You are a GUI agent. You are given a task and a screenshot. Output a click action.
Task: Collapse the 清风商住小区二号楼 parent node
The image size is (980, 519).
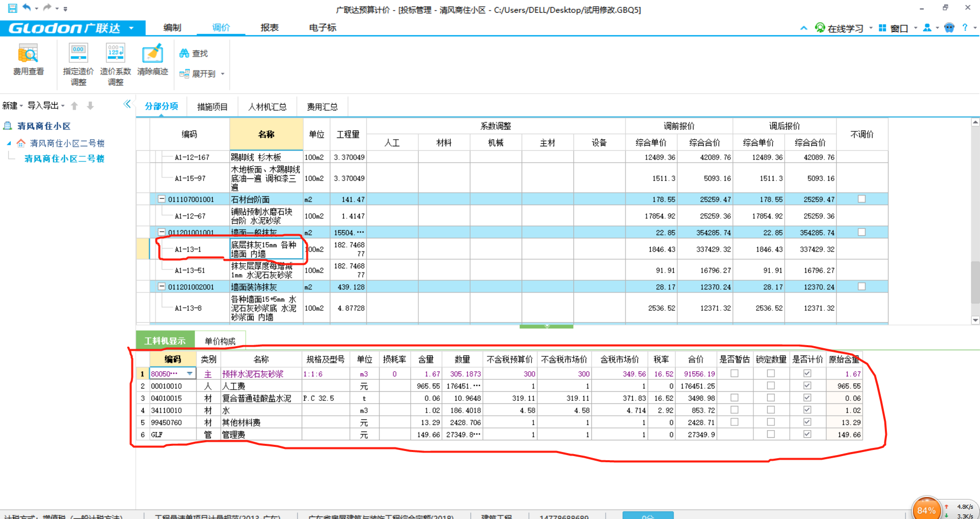click(9, 143)
